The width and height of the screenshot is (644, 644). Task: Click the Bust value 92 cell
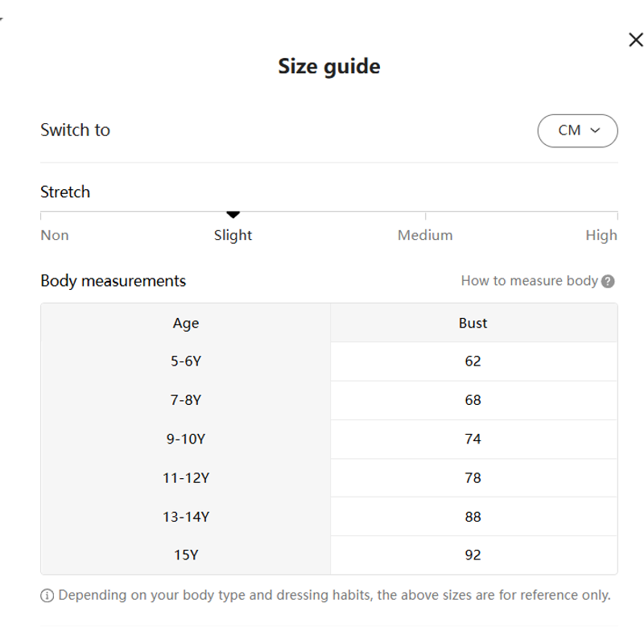[x=473, y=555]
